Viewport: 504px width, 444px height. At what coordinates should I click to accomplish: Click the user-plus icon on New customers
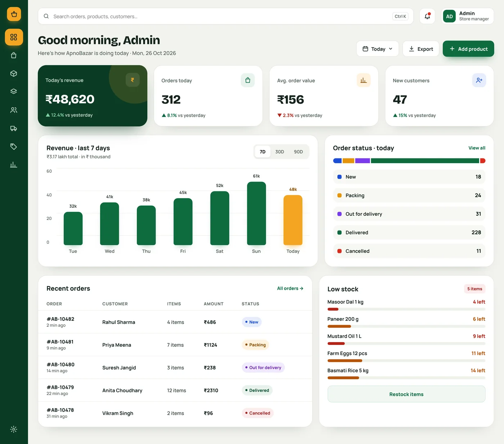(x=479, y=80)
